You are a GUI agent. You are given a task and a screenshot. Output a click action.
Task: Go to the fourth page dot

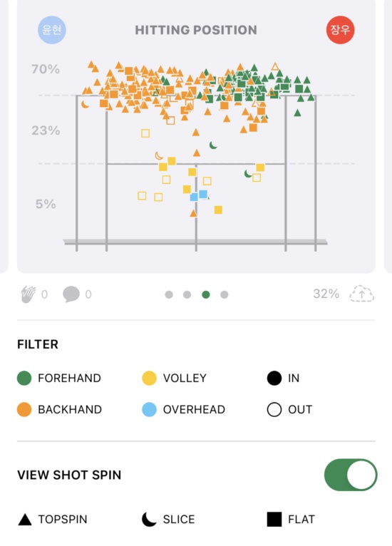click(225, 294)
